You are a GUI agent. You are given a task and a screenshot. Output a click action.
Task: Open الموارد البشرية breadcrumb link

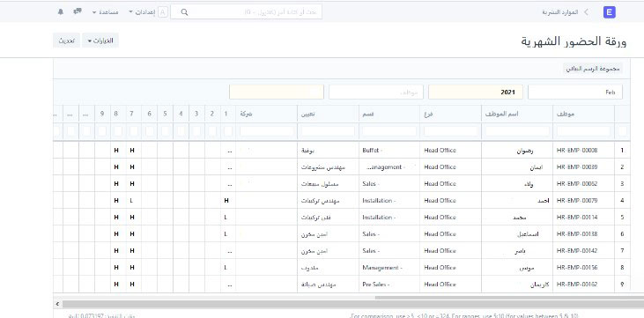[x=559, y=12]
